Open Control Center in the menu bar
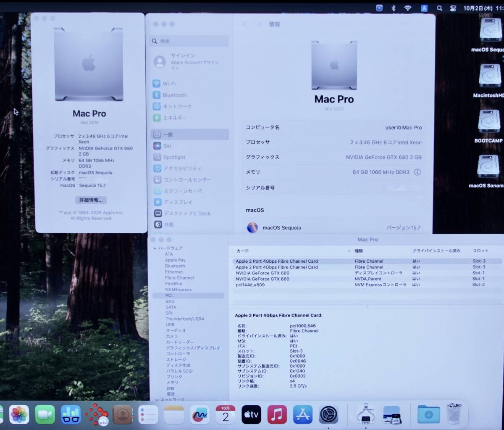The height and width of the screenshot is (430, 504). pos(453,8)
